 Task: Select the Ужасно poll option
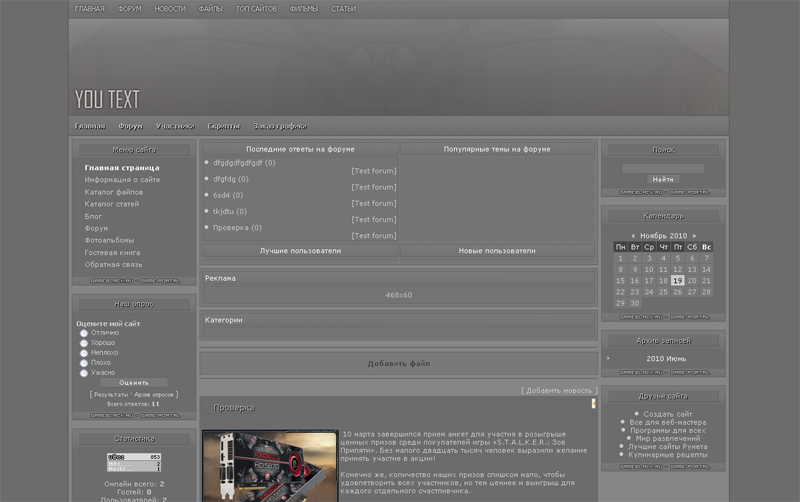click(84, 373)
